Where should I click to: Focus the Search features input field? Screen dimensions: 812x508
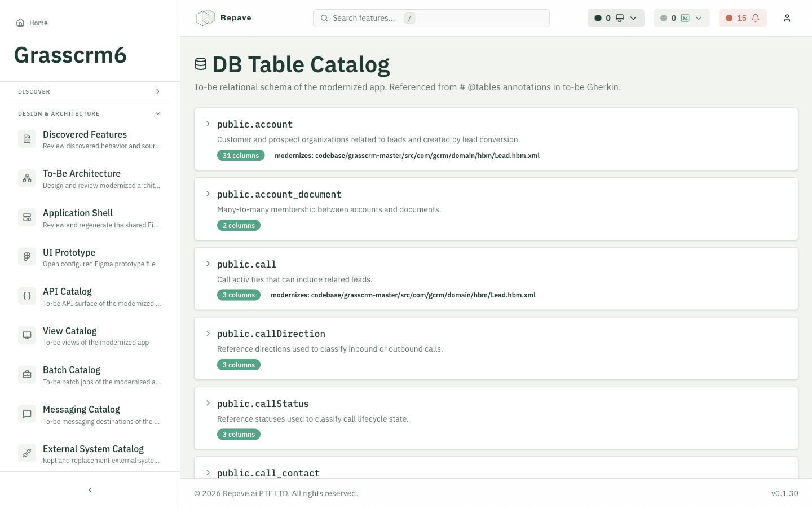pos(431,18)
